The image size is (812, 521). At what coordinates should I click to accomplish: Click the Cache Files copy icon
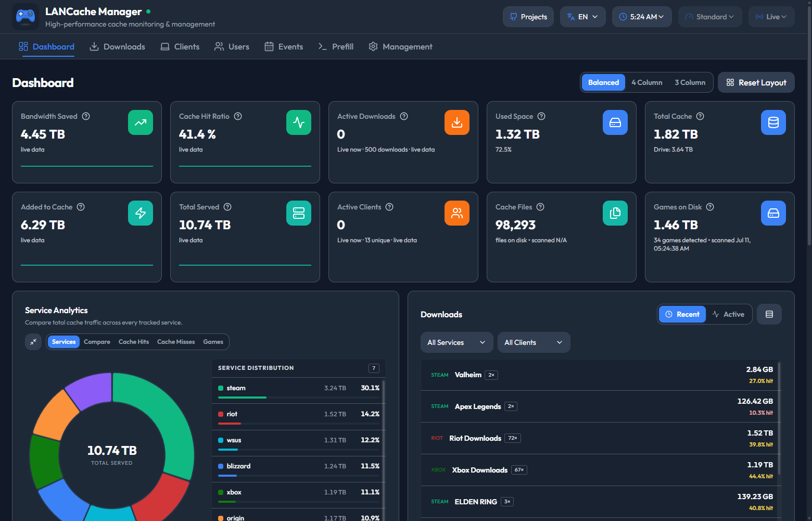click(x=615, y=213)
